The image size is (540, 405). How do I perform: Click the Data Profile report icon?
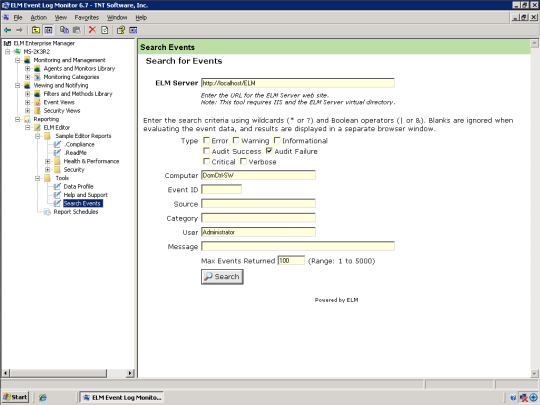point(57,187)
